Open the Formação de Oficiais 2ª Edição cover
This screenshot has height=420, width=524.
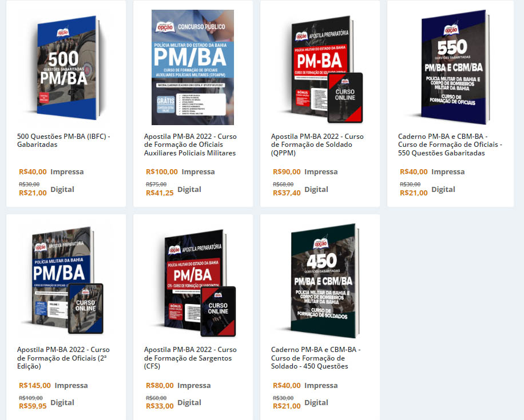pos(65,281)
